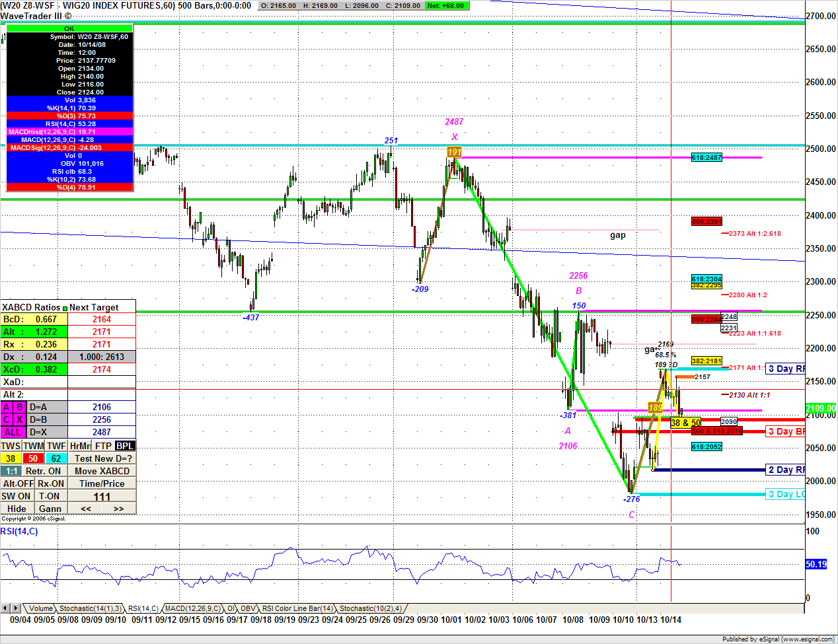Screen dimensions: 838x644
Task: Click the FTP button
Action: 102,446
